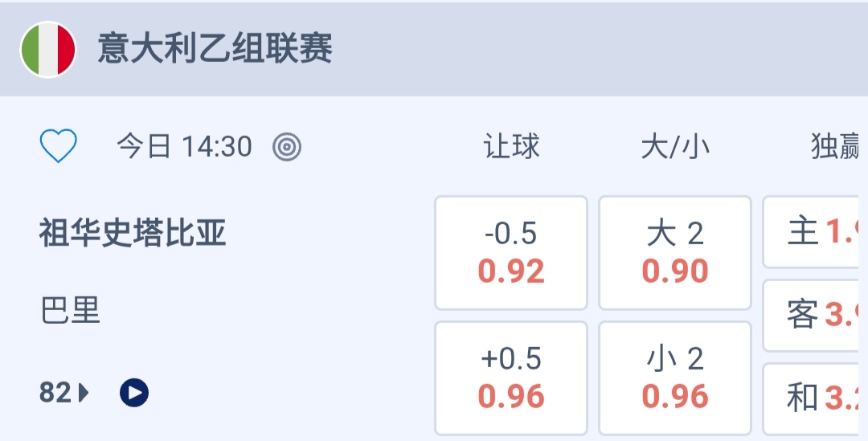The height and width of the screenshot is (441, 868).
Task: Pick the +0.5 handicap at 0.96 odds
Action: (x=511, y=378)
